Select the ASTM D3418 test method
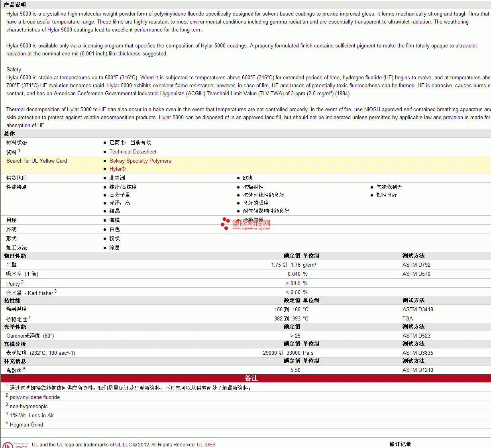 tap(417, 310)
